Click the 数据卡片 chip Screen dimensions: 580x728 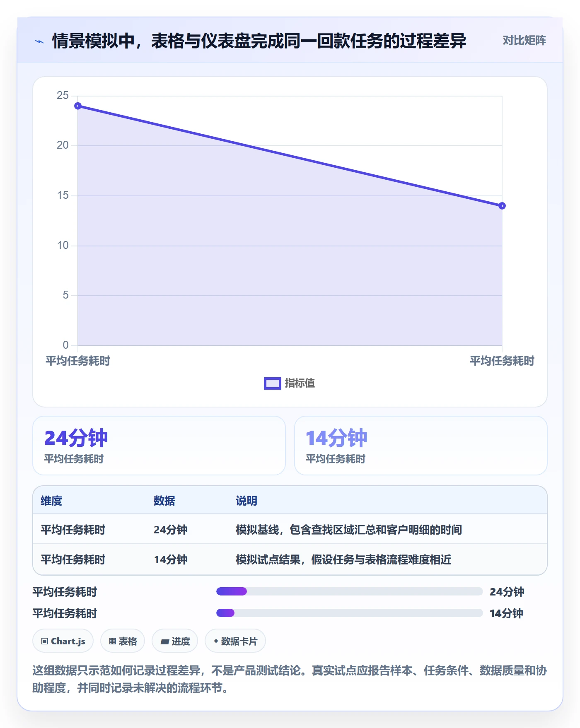point(235,641)
